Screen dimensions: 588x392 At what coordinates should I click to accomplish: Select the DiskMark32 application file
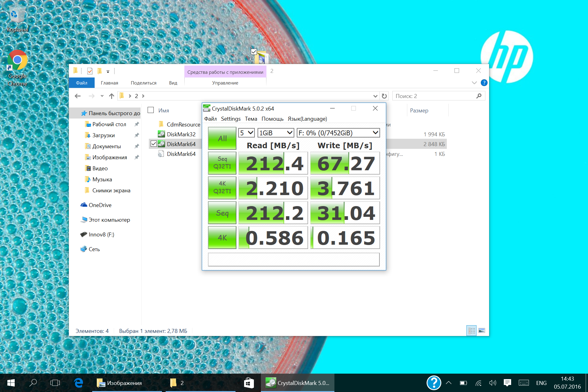point(181,134)
